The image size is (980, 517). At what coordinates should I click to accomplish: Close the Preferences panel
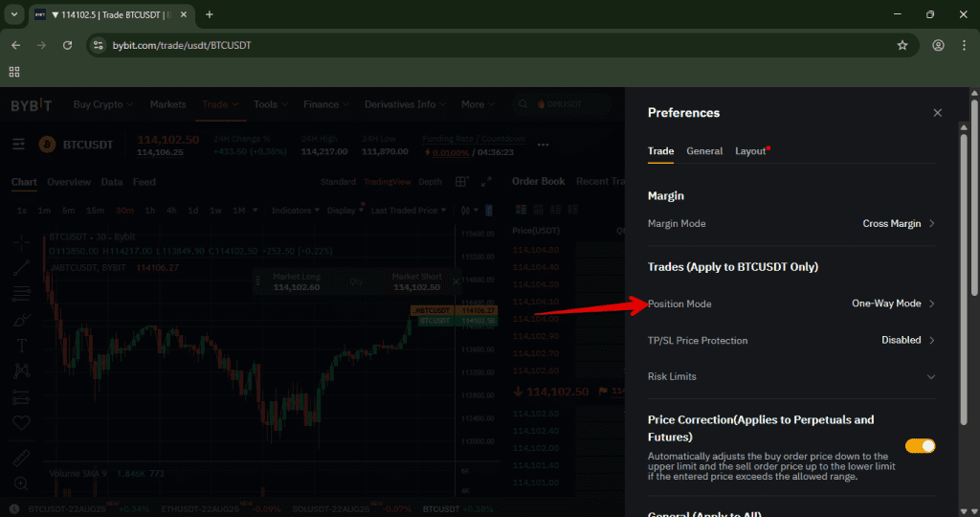(937, 113)
